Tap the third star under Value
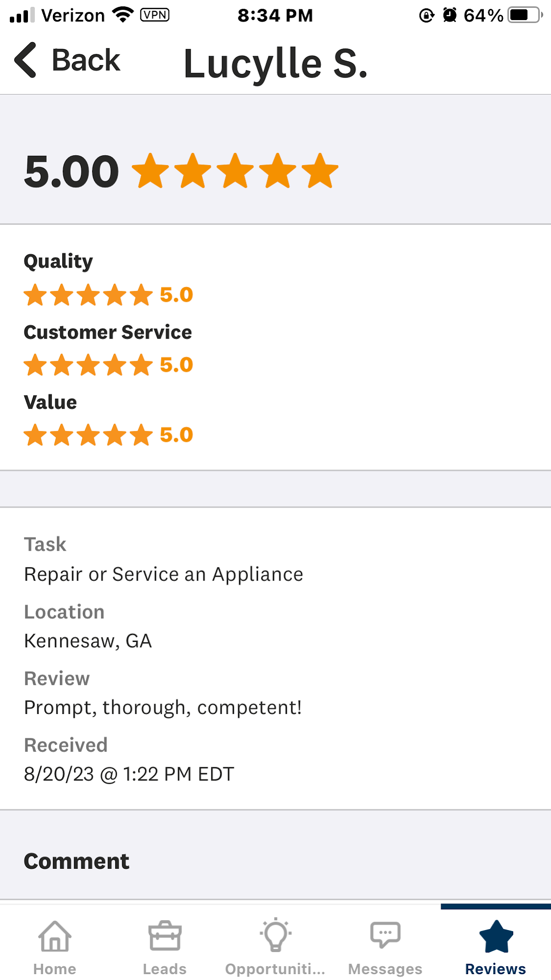This screenshot has width=551, height=980. [88, 434]
